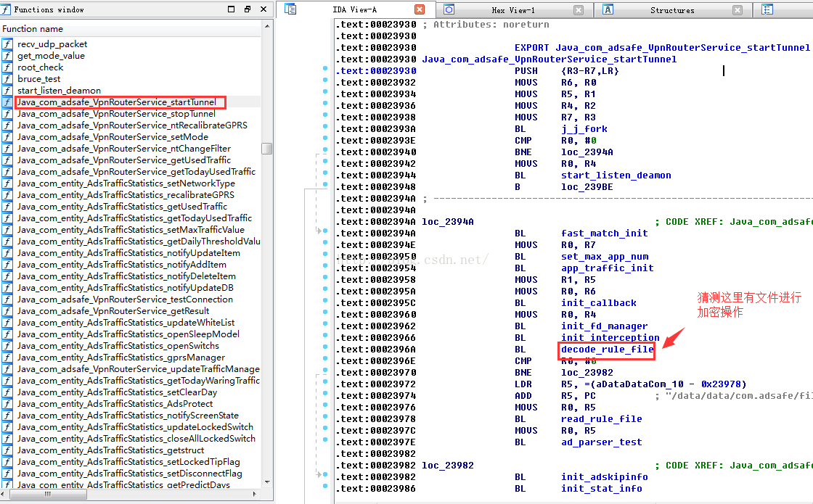Screen dimensions: 813x504
Task: Click the function list vertical scrollbar thumb
Action: 267,149
